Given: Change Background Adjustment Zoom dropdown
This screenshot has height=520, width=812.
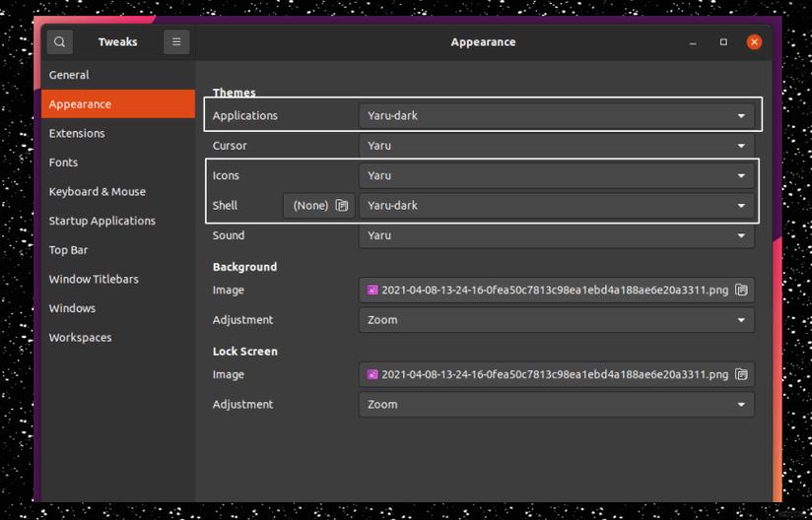Looking at the screenshot, I should pyautogui.click(x=556, y=320).
